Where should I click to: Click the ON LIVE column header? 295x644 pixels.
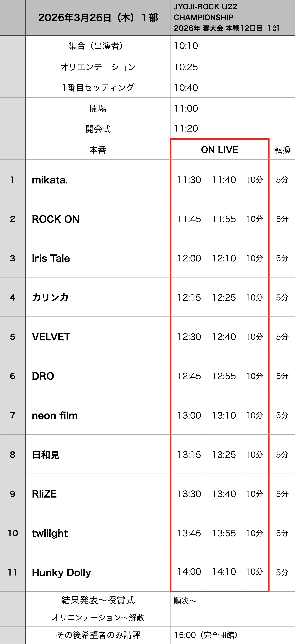[x=220, y=150]
